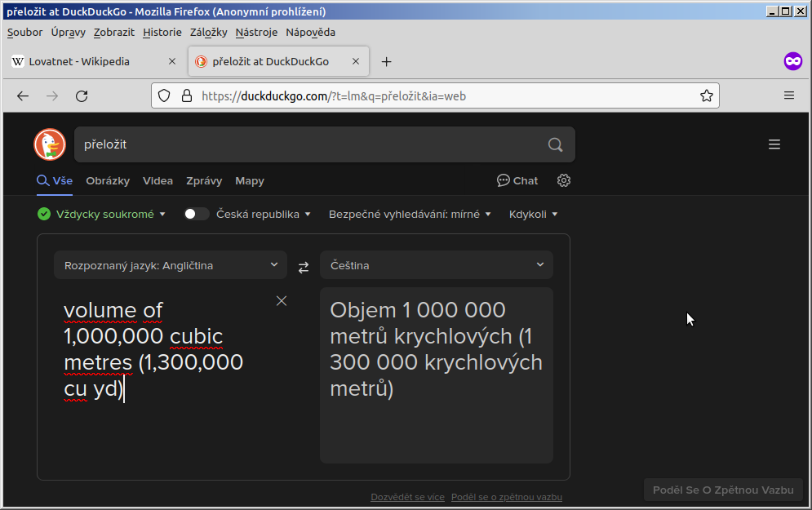Click the Dozvědět se více link
This screenshot has height=510, width=812.
[407, 497]
